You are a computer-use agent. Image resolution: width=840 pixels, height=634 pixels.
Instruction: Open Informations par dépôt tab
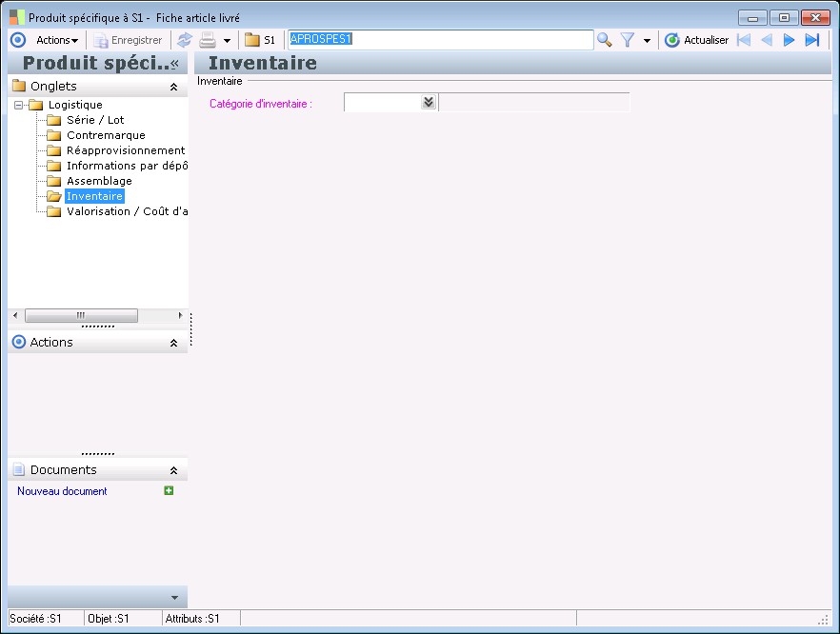point(127,166)
